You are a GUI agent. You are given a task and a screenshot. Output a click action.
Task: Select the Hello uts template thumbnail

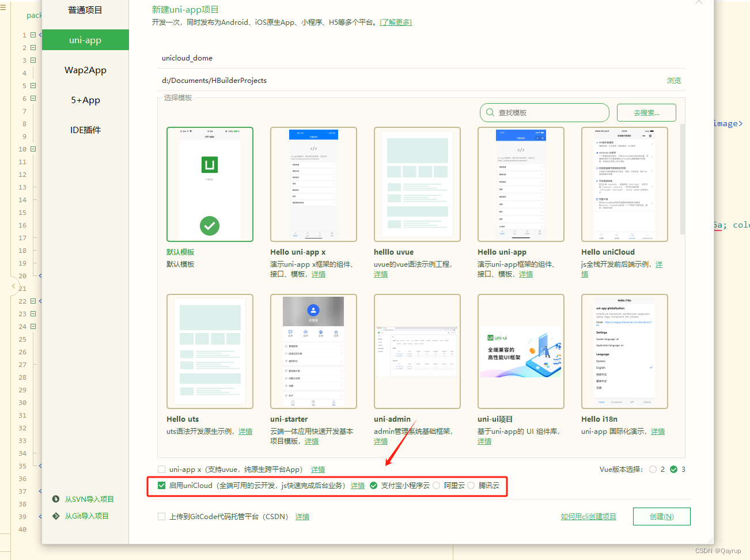(x=210, y=351)
